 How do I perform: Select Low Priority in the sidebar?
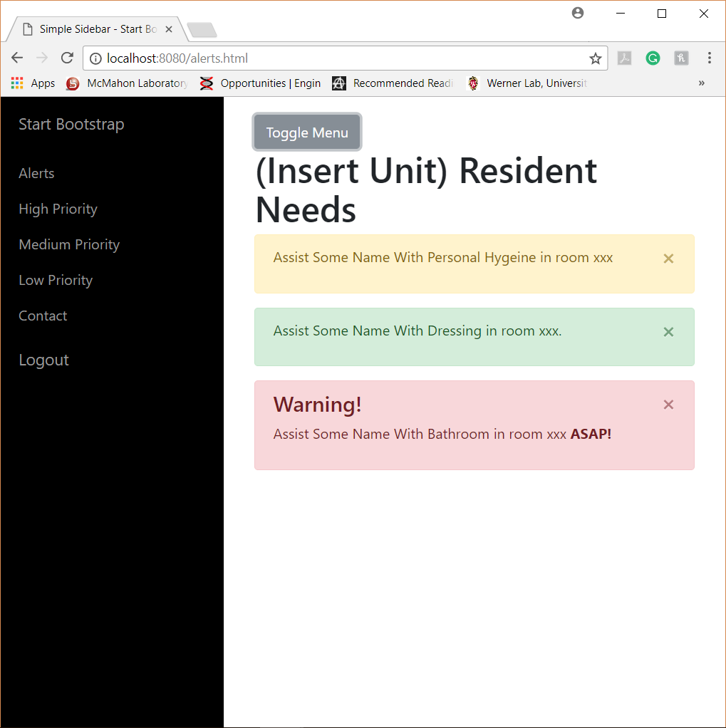coord(56,280)
